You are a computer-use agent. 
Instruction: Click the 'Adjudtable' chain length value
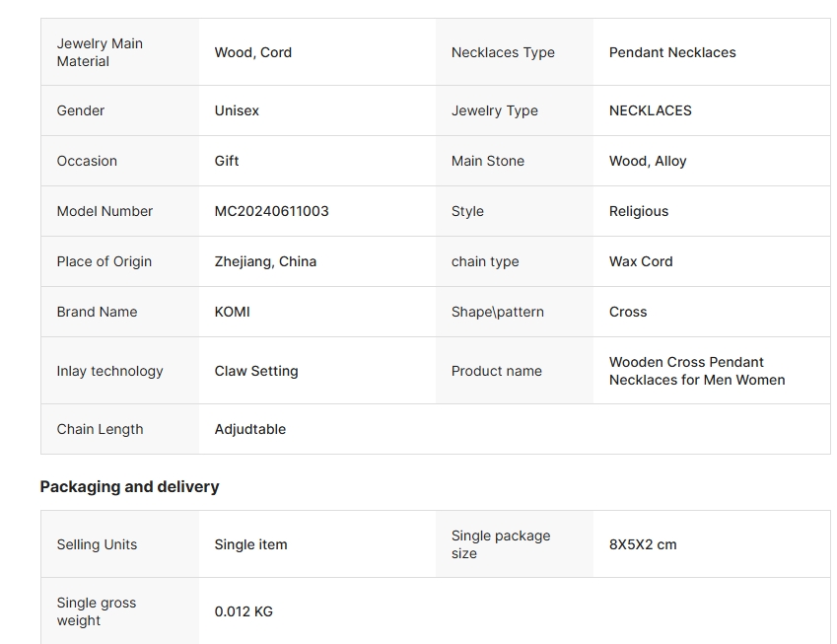(x=250, y=429)
